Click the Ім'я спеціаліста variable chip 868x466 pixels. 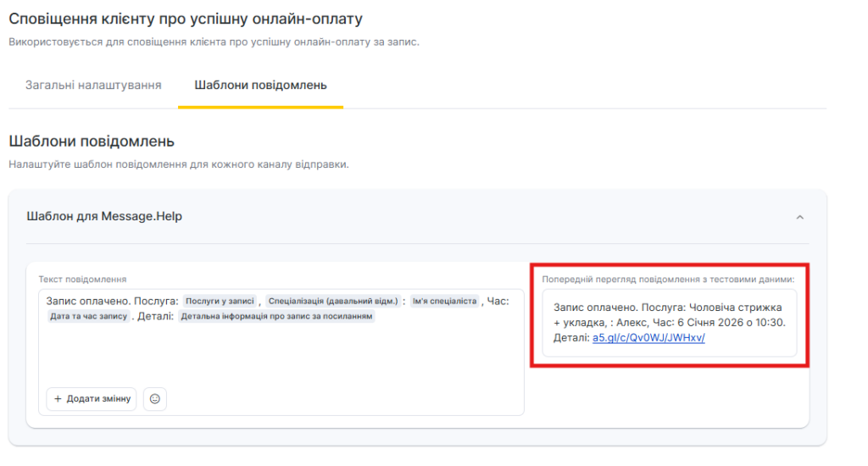tap(444, 301)
